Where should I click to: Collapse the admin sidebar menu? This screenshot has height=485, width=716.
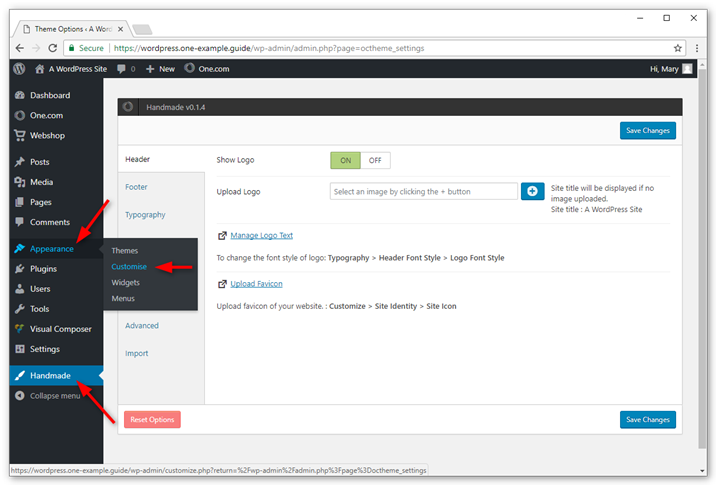[x=48, y=395]
